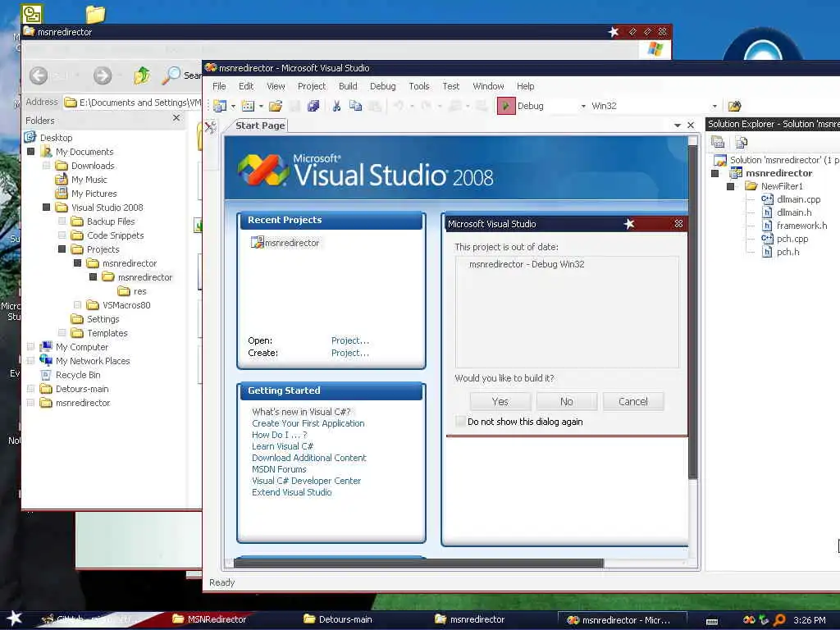Screen dimensions: 840x630
Task: Click Search magnifier in Explorer window
Action: [171, 75]
